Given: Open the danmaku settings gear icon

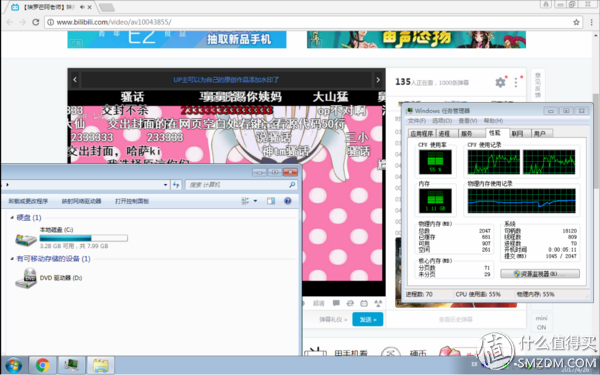Looking at the screenshot, I should pos(500,82).
